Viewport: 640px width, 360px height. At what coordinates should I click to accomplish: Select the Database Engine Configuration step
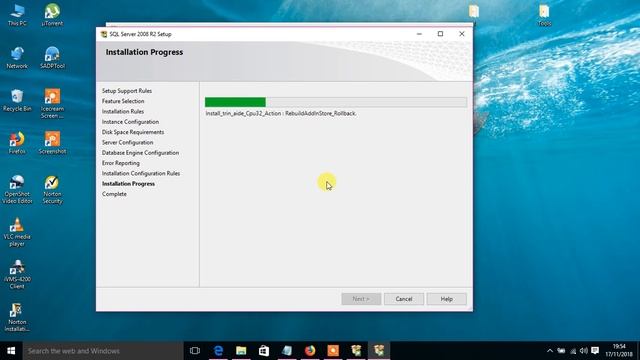[x=140, y=152]
